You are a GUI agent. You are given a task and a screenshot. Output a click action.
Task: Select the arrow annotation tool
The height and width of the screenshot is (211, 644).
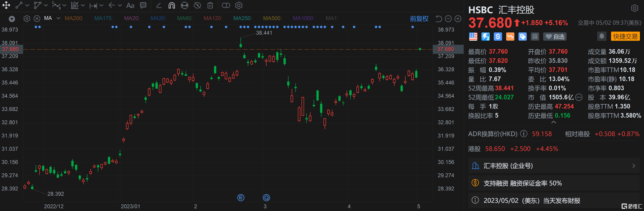[x=112, y=5]
